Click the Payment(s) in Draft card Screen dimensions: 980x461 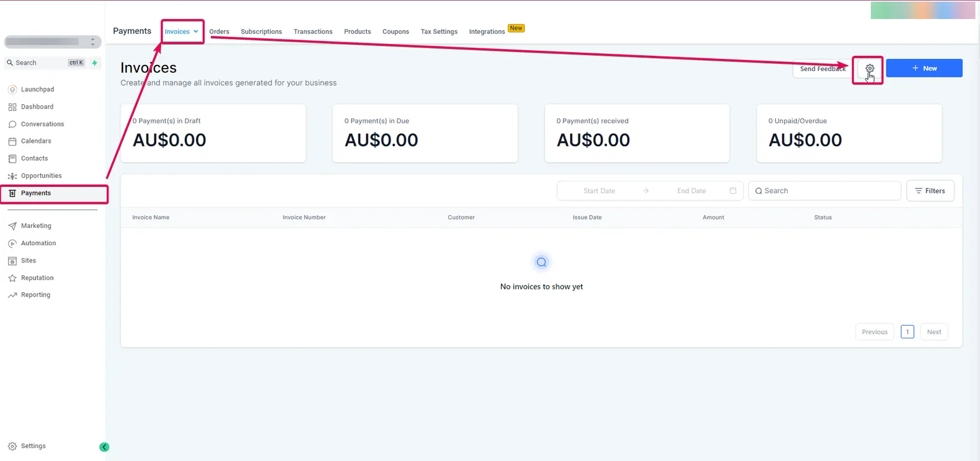[213, 133]
